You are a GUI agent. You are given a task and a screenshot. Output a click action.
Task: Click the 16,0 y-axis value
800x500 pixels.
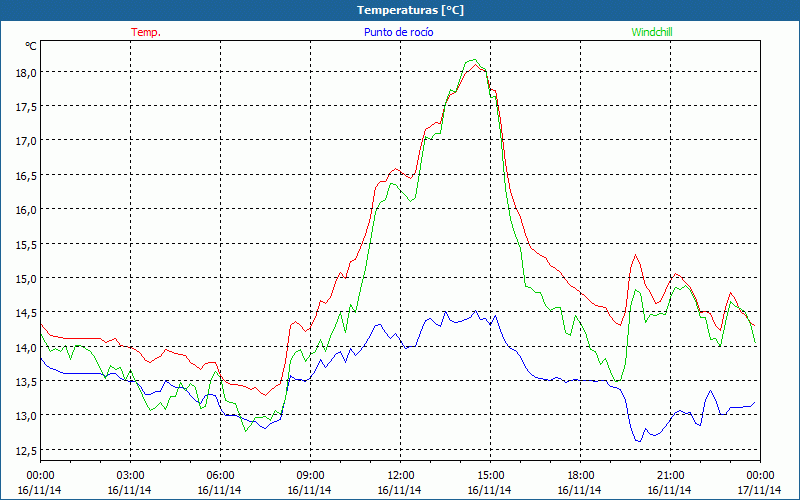click(x=26, y=210)
